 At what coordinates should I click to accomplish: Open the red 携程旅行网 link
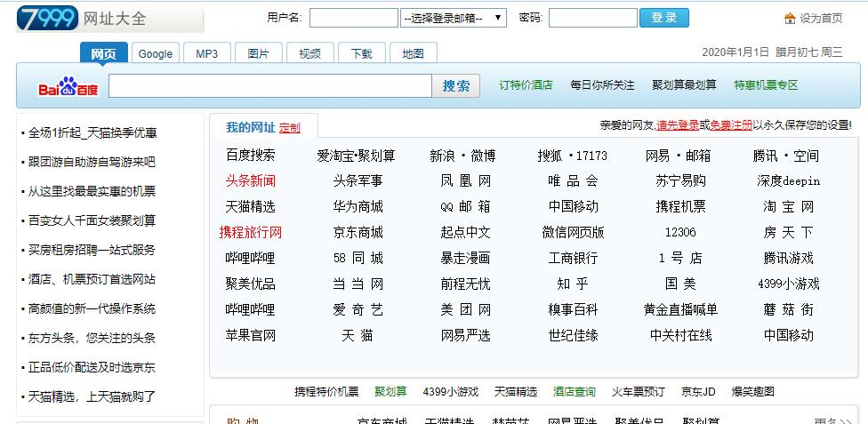[250, 233]
